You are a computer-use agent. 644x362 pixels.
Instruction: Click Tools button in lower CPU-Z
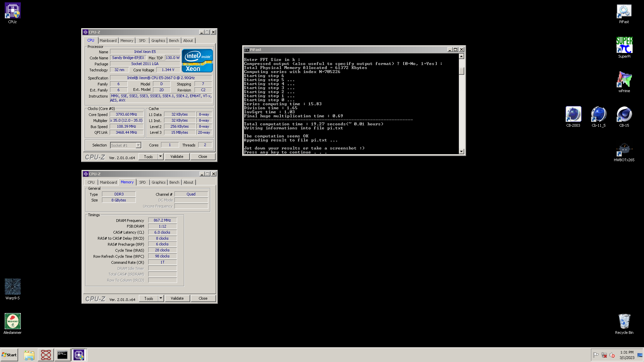[x=149, y=298]
